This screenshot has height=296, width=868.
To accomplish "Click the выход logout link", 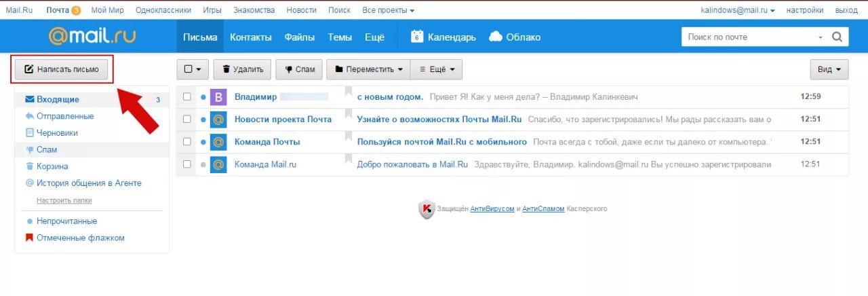I will (x=846, y=10).
